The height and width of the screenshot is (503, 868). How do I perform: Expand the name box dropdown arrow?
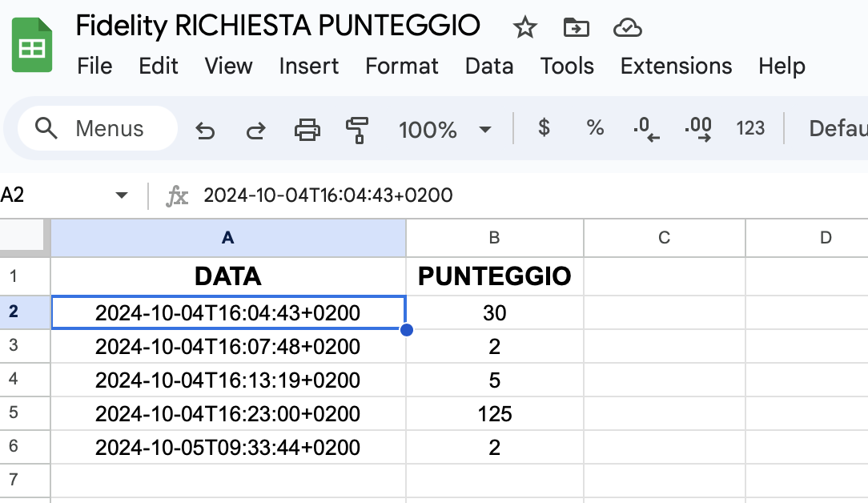pos(121,195)
